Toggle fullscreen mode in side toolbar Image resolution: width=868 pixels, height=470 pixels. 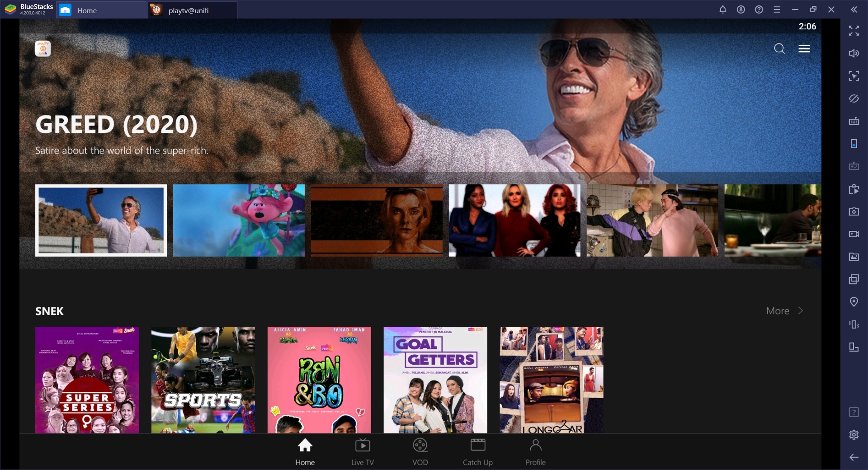tap(854, 31)
